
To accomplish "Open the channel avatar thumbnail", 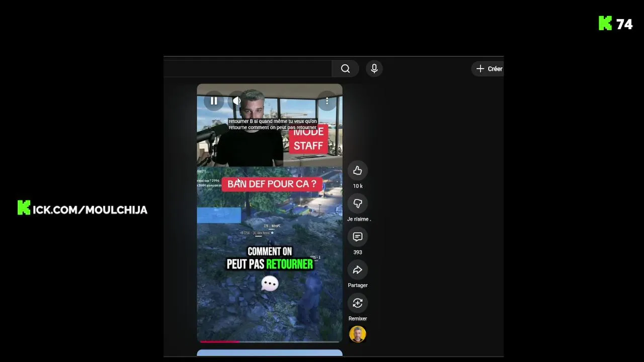I will point(358,334).
